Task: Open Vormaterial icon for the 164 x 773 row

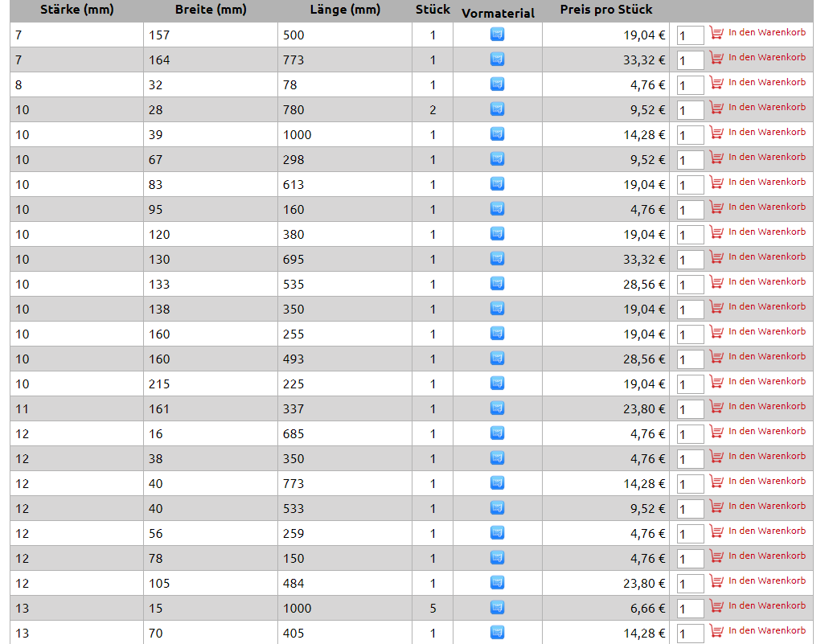Action: click(x=497, y=59)
